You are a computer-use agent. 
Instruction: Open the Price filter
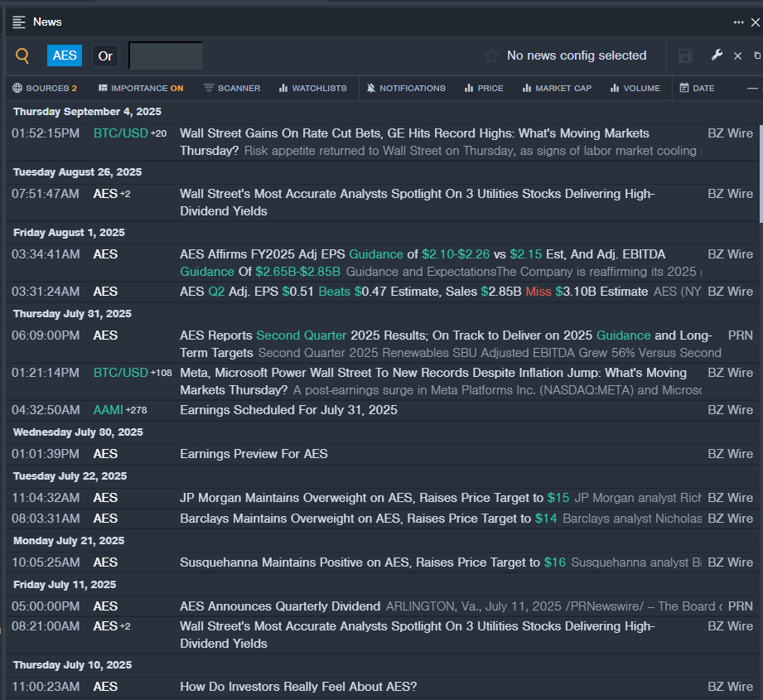click(484, 88)
